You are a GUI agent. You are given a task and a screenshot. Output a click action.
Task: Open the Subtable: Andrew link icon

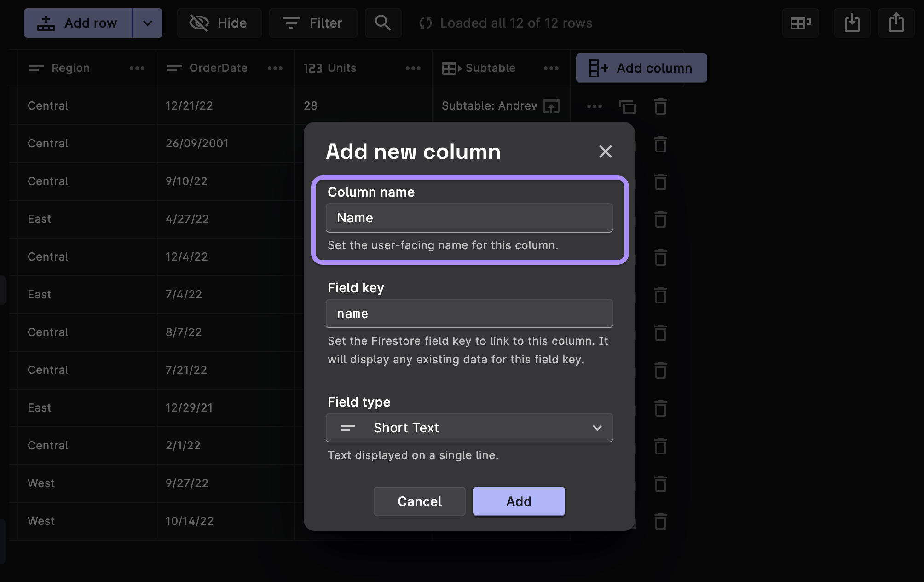(551, 106)
